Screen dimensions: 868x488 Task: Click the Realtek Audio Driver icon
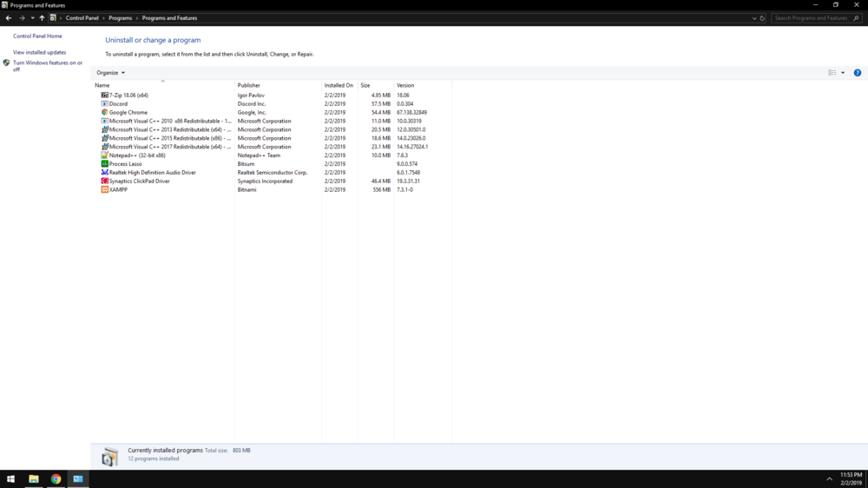[105, 172]
